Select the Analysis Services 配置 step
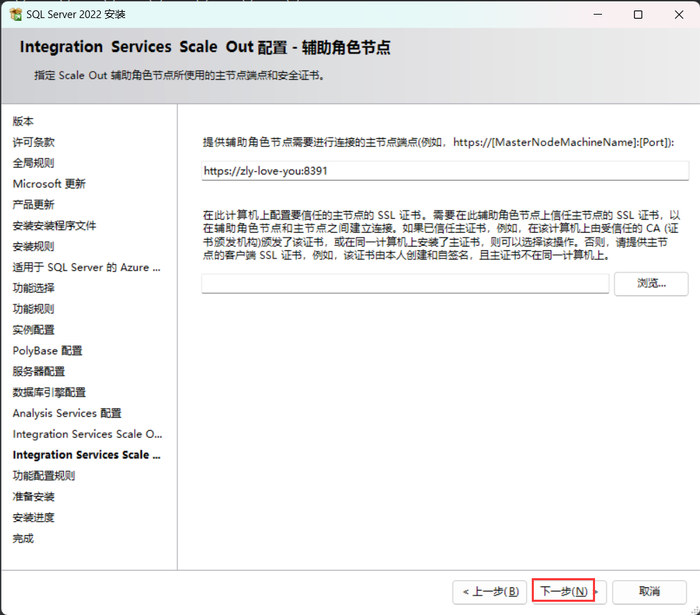The image size is (700, 615). point(67,413)
